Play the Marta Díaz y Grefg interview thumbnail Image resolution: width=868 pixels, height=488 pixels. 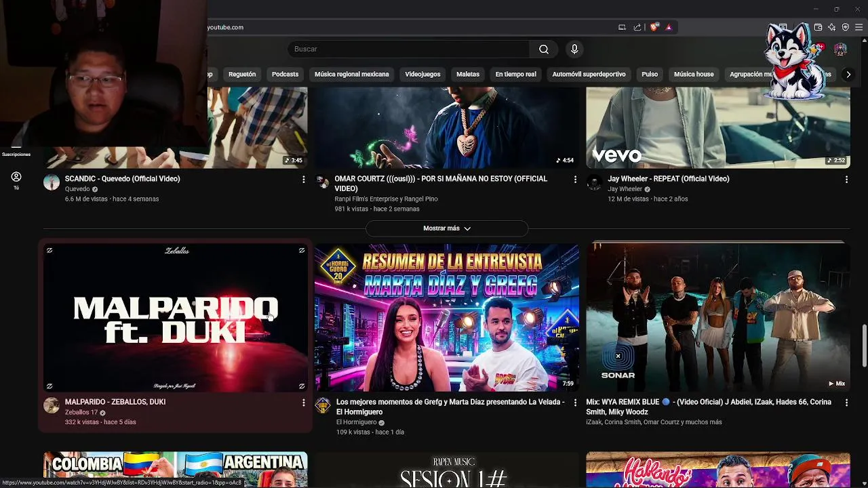447,318
